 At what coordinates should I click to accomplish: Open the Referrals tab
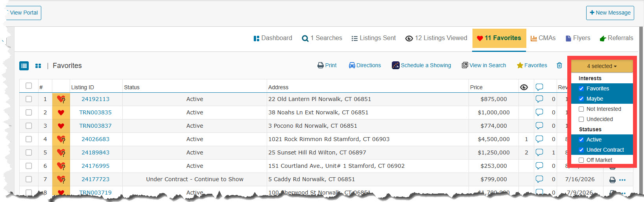(616, 38)
